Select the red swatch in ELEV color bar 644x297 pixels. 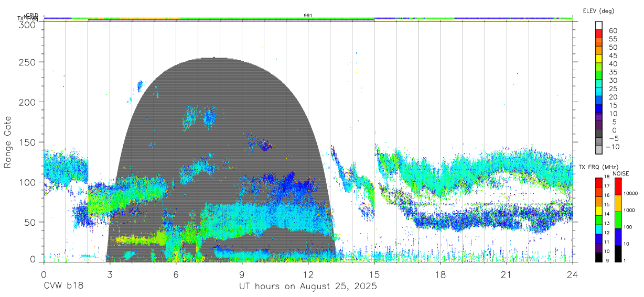coord(599,33)
